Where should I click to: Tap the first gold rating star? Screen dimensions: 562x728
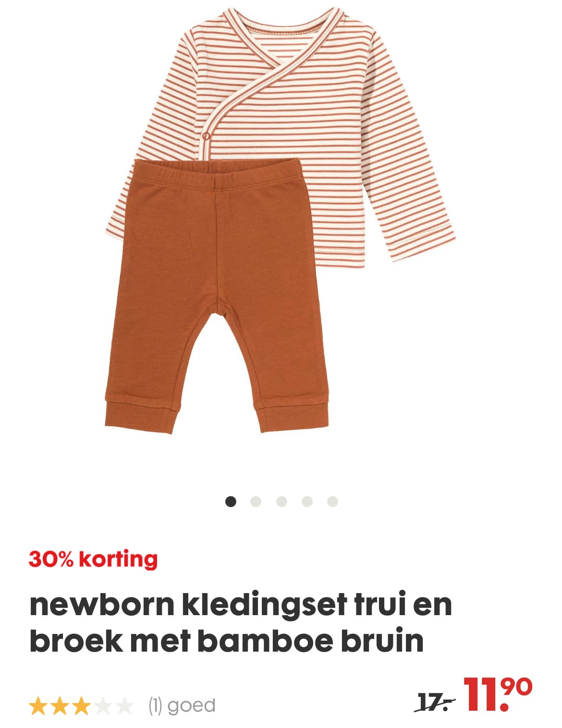tap(38, 706)
